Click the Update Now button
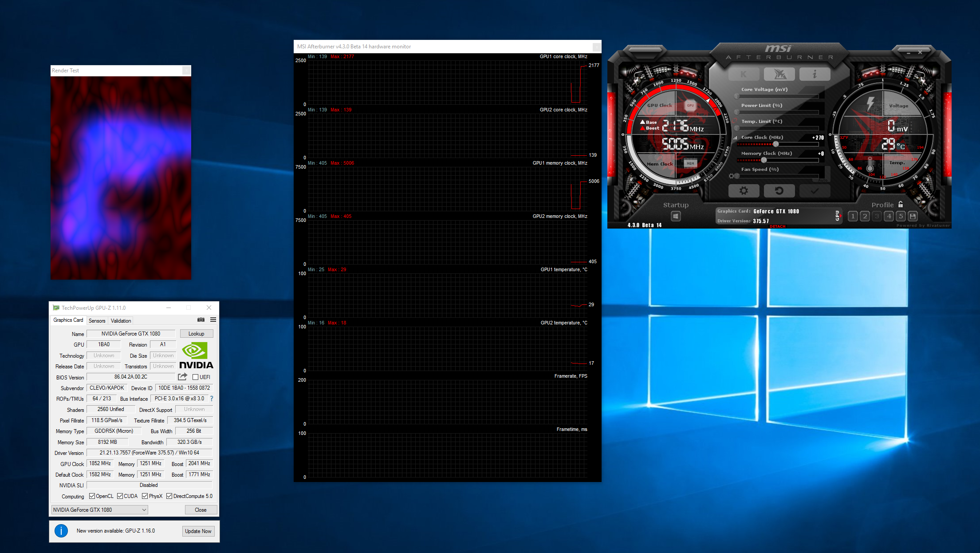 [198, 531]
